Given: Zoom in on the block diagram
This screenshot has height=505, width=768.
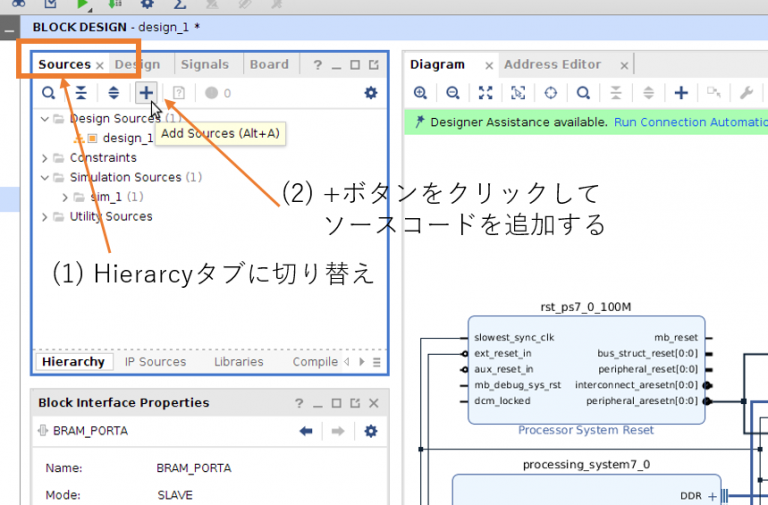Looking at the screenshot, I should click(x=420, y=93).
